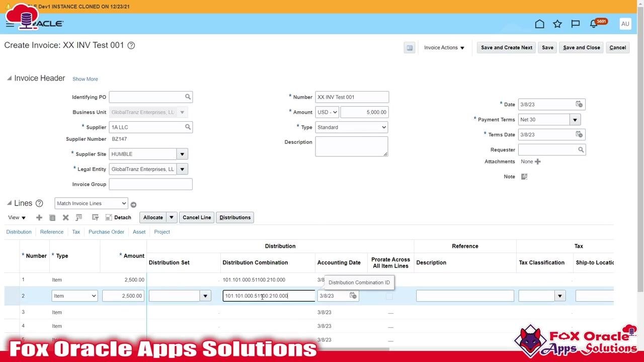Image resolution: width=644 pixels, height=362 pixels.
Task: Open the Note icon
Action: click(524, 176)
